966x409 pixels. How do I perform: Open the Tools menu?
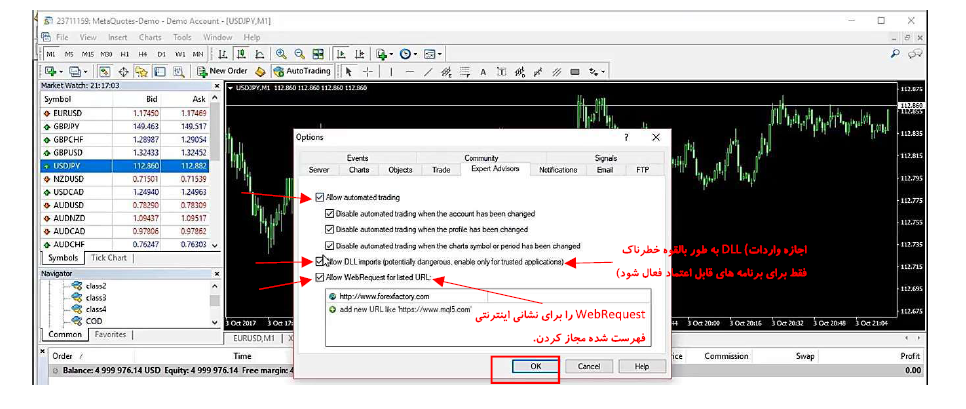(x=182, y=37)
